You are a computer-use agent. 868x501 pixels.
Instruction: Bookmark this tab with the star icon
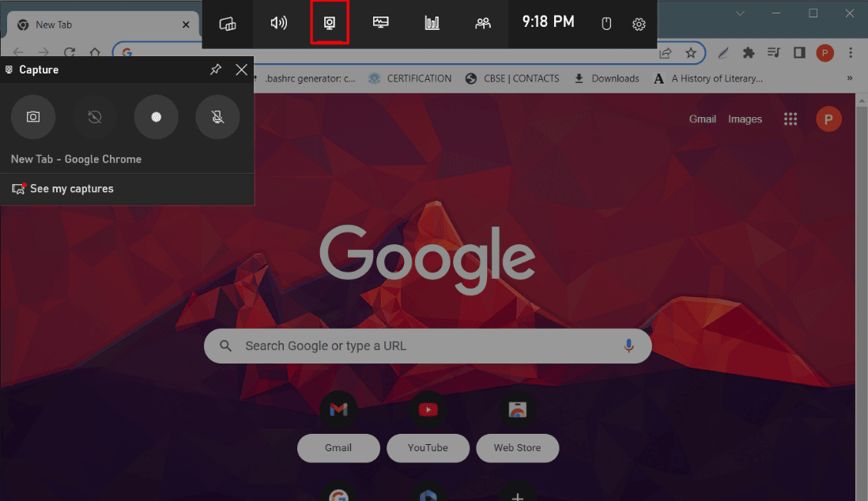click(x=691, y=53)
